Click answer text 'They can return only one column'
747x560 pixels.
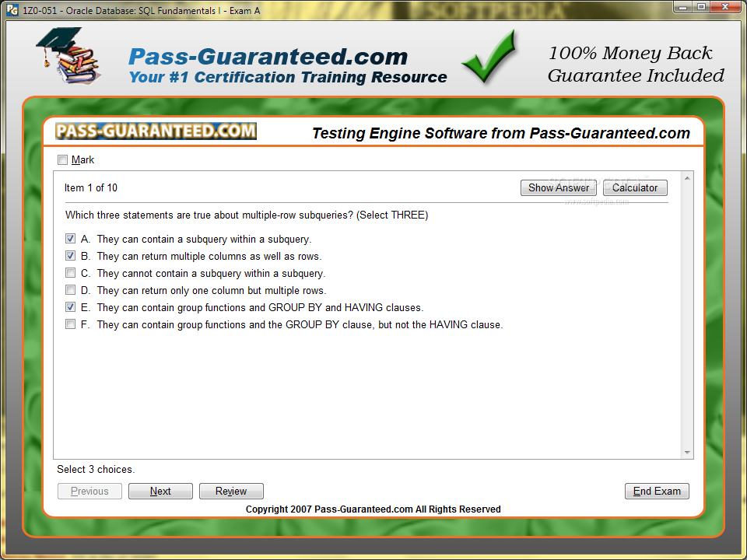tap(212, 290)
